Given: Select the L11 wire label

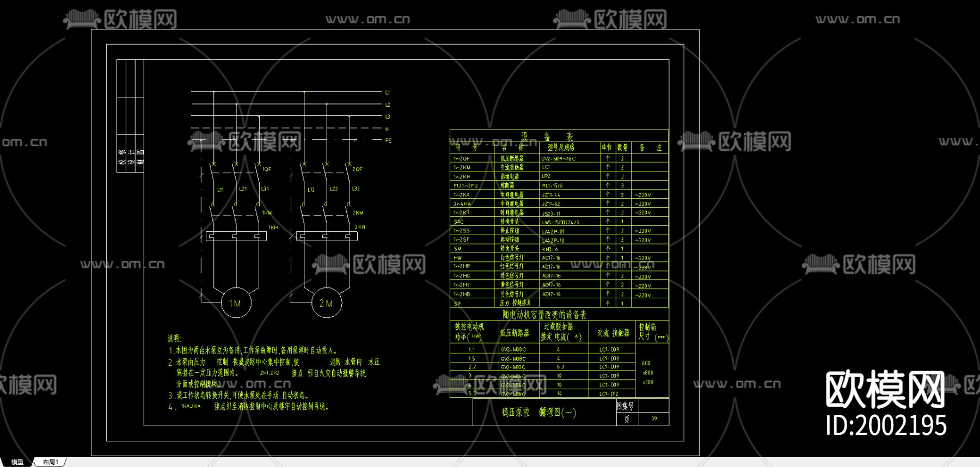Looking at the screenshot, I should coord(220,190).
